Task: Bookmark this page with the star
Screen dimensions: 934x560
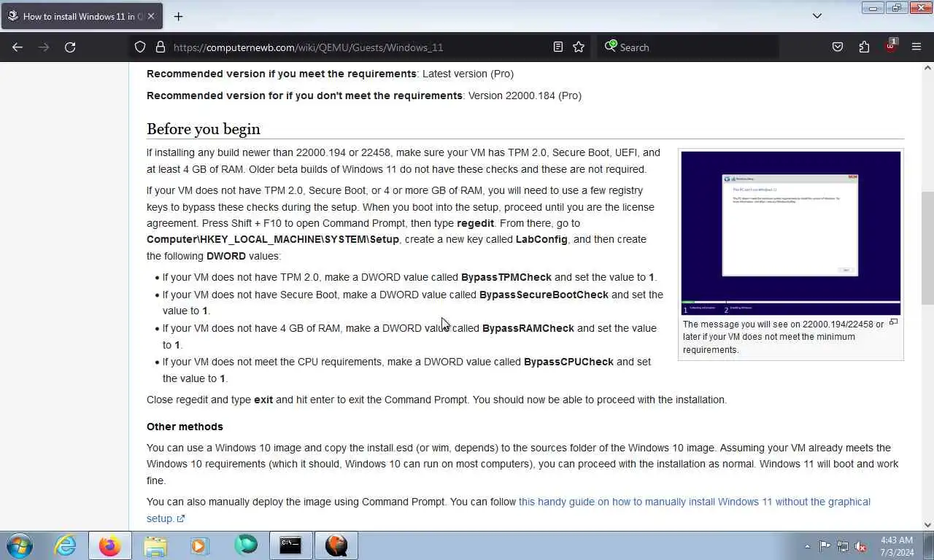Action: pos(579,47)
